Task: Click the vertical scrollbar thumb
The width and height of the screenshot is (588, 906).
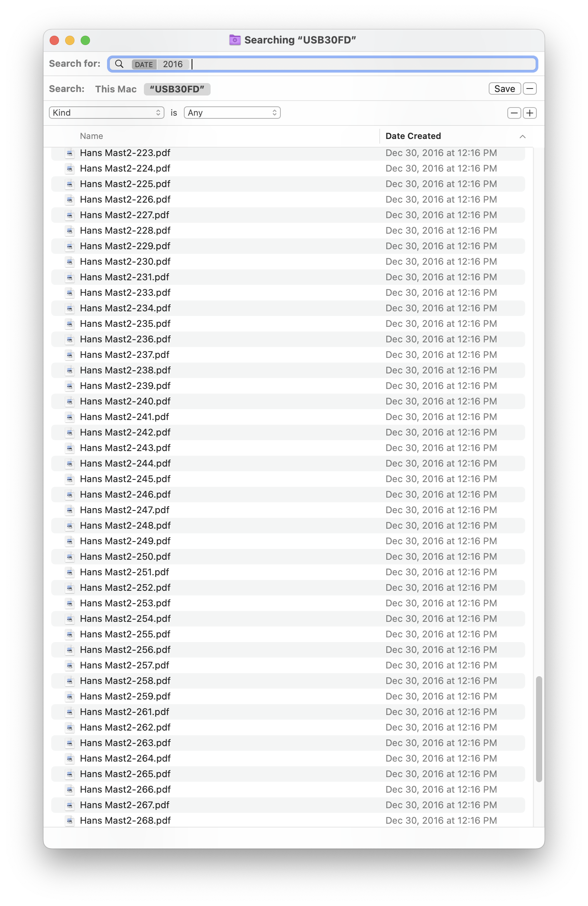Action: coord(539,729)
